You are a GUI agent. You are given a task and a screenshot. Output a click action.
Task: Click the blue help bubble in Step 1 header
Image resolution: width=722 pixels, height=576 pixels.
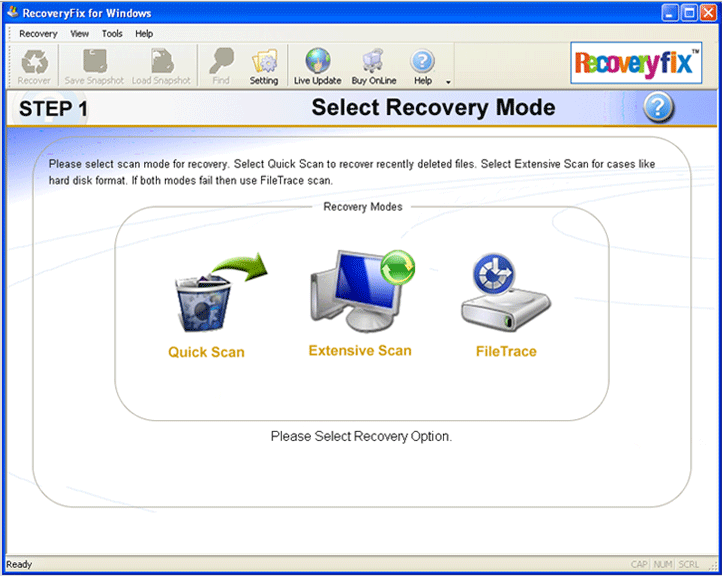tap(658, 107)
